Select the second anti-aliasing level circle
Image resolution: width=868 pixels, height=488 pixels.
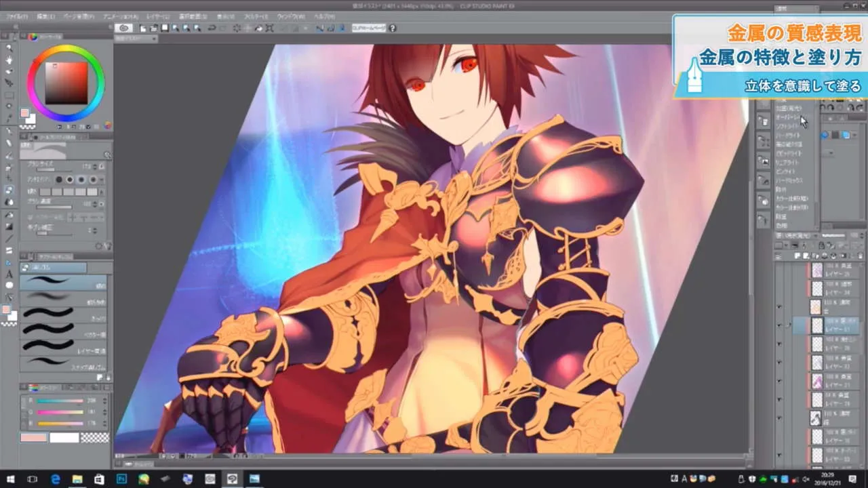click(x=70, y=180)
